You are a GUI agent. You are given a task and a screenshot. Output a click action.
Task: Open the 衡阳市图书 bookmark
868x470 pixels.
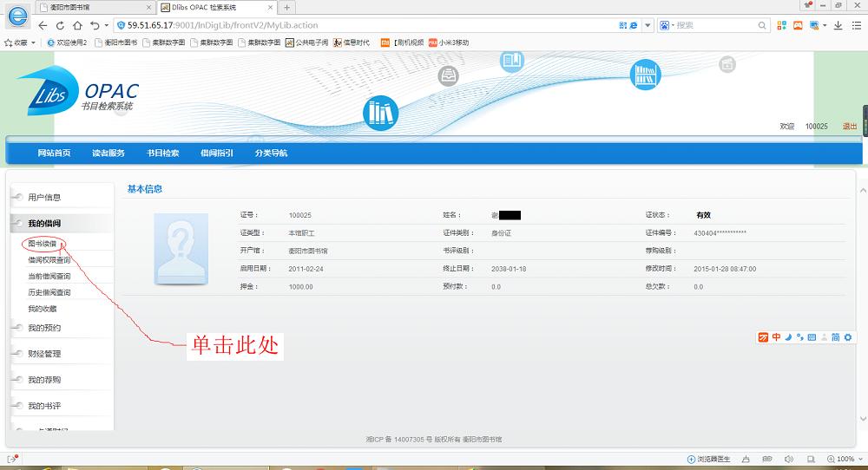click(x=115, y=42)
